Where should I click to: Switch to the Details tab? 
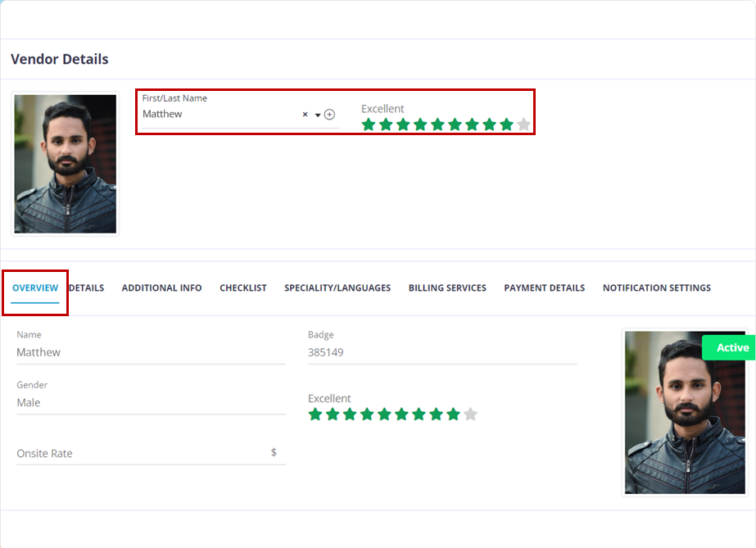[87, 288]
